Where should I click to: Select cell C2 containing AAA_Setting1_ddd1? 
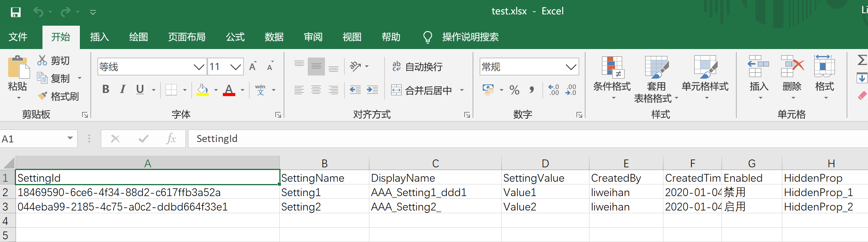click(x=435, y=192)
